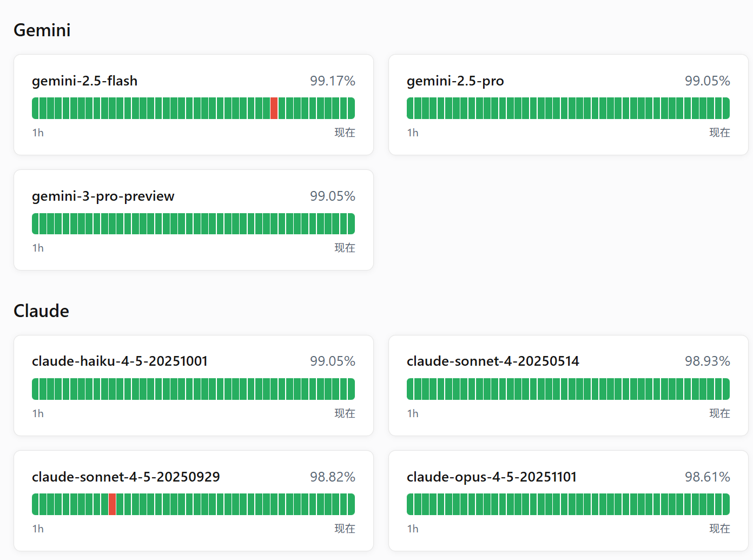The image size is (753, 560).
Task: Click the gemini-3-pro-preview uptime bar
Action: 193,223
